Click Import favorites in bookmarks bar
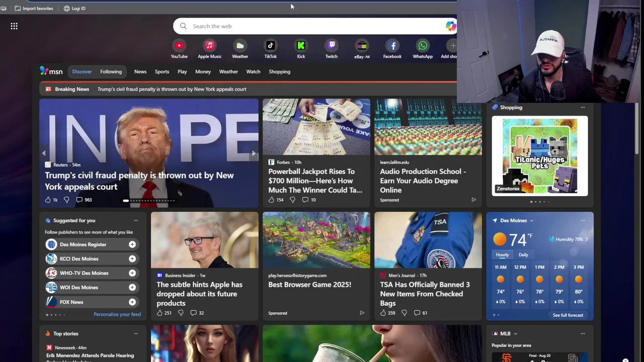The width and height of the screenshot is (644, 362). point(34,9)
